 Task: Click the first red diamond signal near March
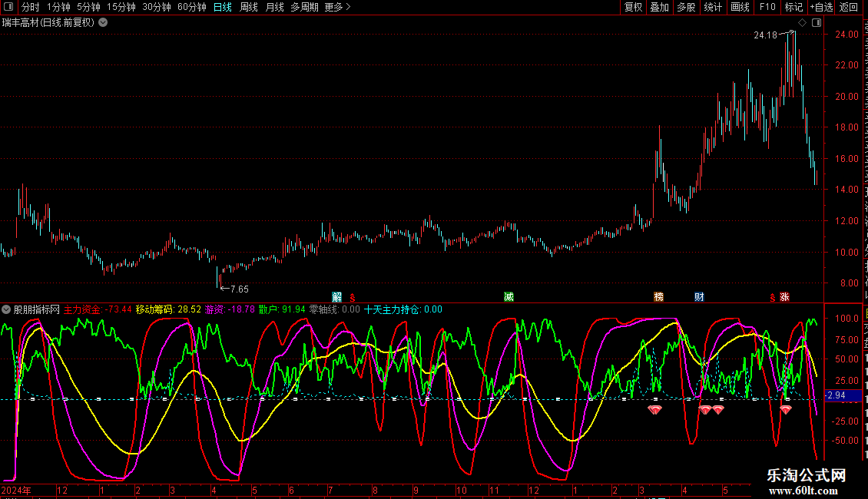(655, 409)
